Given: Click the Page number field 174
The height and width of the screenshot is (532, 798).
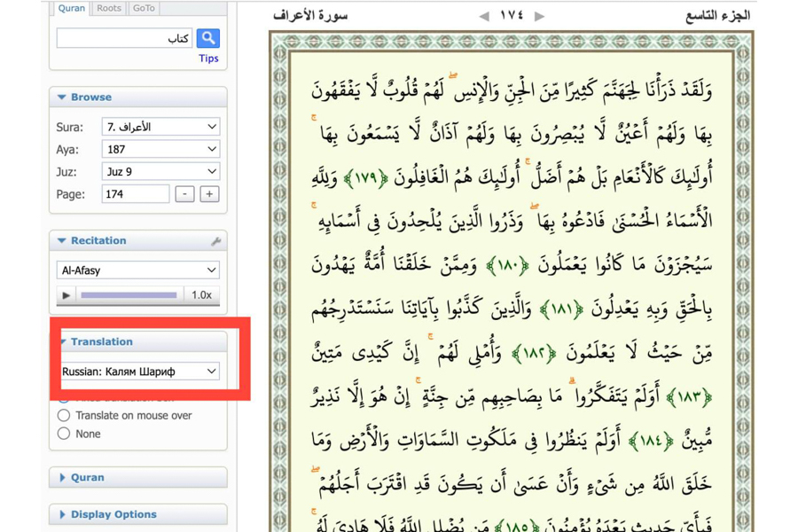Looking at the screenshot, I should click(x=136, y=194).
